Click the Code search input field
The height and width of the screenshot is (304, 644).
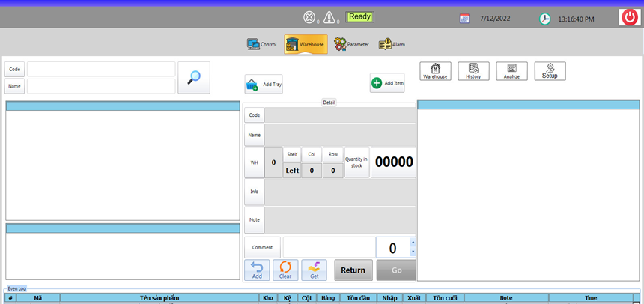point(101,69)
